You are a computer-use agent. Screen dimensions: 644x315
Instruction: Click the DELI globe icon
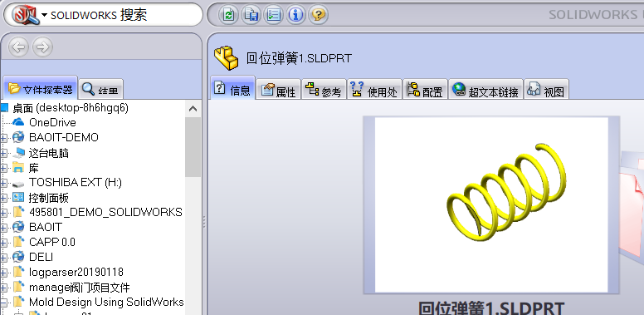[x=18, y=257]
